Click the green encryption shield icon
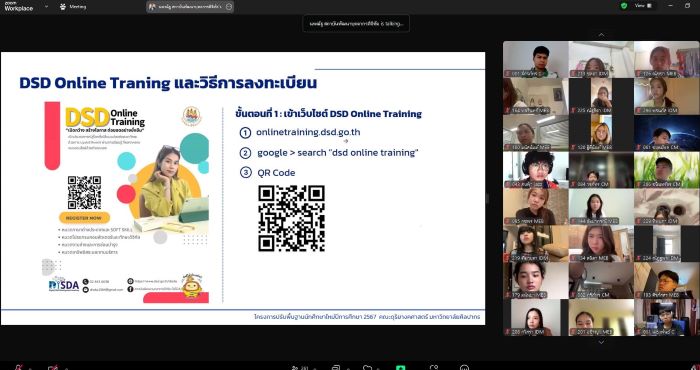 [x=624, y=6]
